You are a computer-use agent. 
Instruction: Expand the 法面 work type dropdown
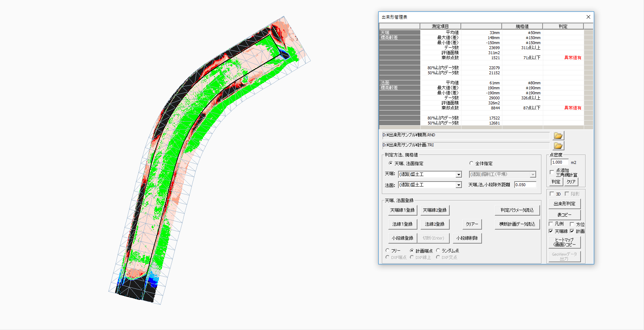[x=458, y=185]
